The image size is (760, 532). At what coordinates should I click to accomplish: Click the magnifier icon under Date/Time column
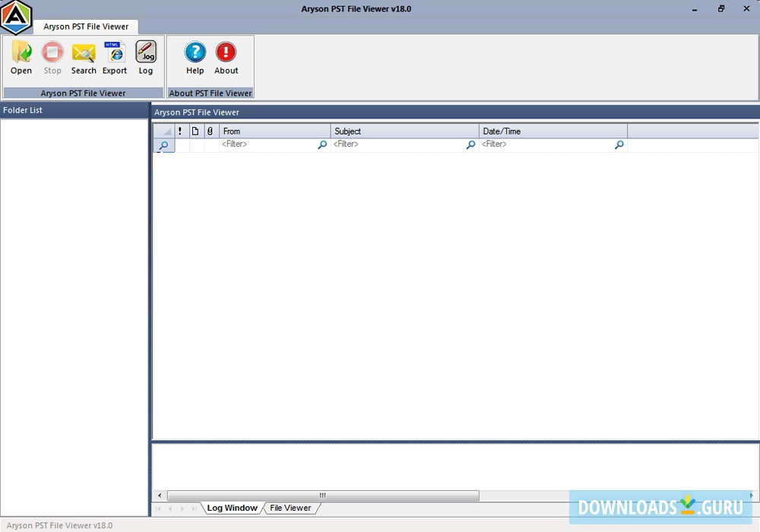coord(619,144)
